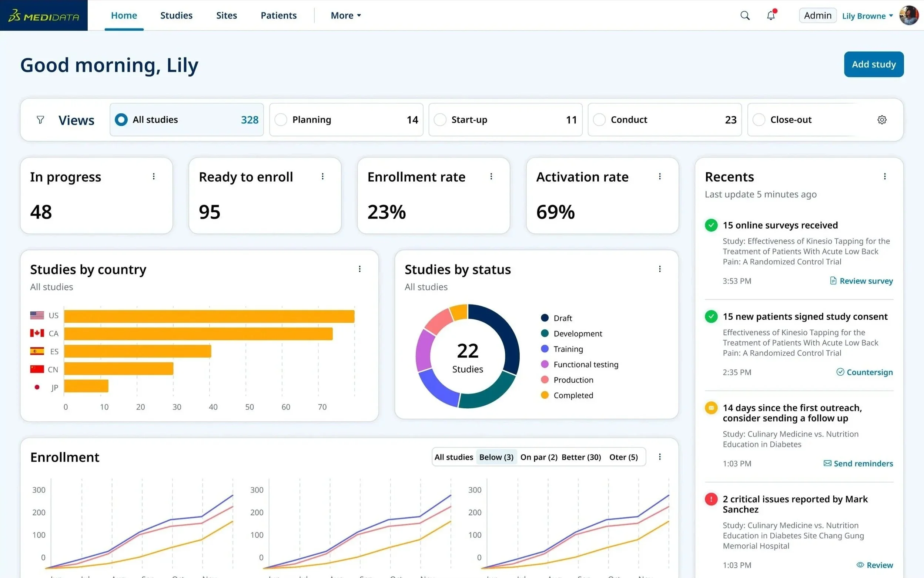Click the Medidata logo
Screen dimensions: 924x578
pyautogui.click(x=44, y=16)
